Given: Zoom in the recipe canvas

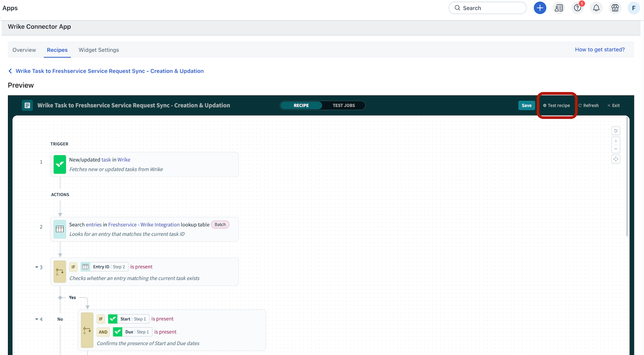Looking at the screenshot, I should (x=616, y=141).
